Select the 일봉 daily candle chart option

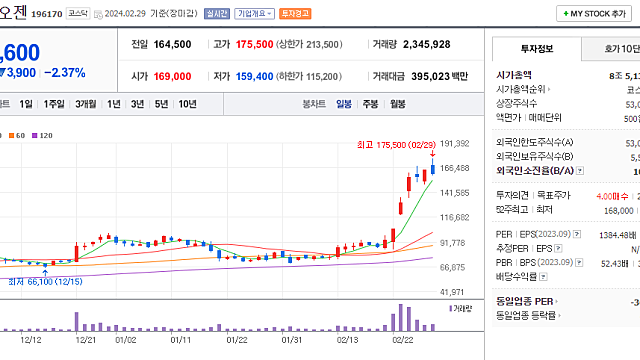[344, 104]
